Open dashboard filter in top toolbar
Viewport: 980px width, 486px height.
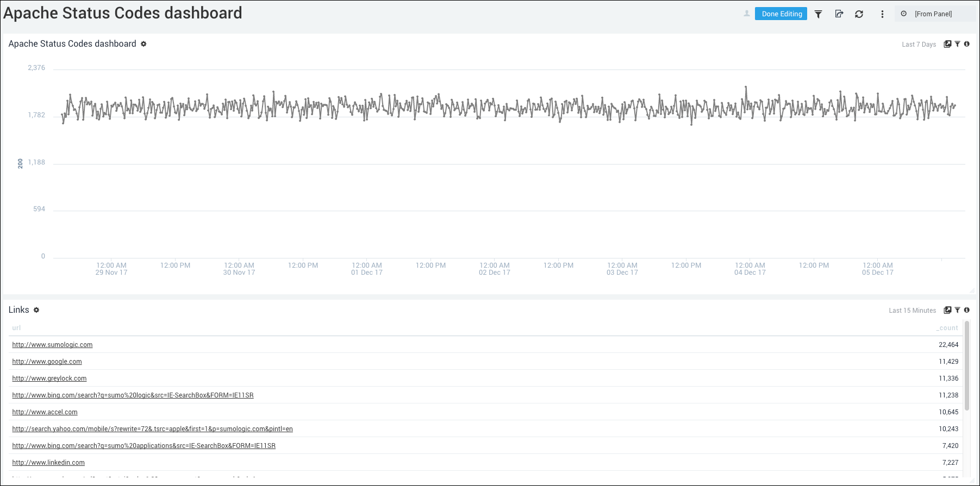click(818, 14)
